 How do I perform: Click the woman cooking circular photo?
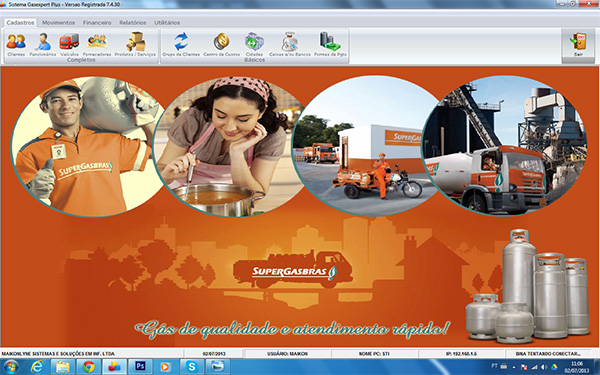(229, 147)
